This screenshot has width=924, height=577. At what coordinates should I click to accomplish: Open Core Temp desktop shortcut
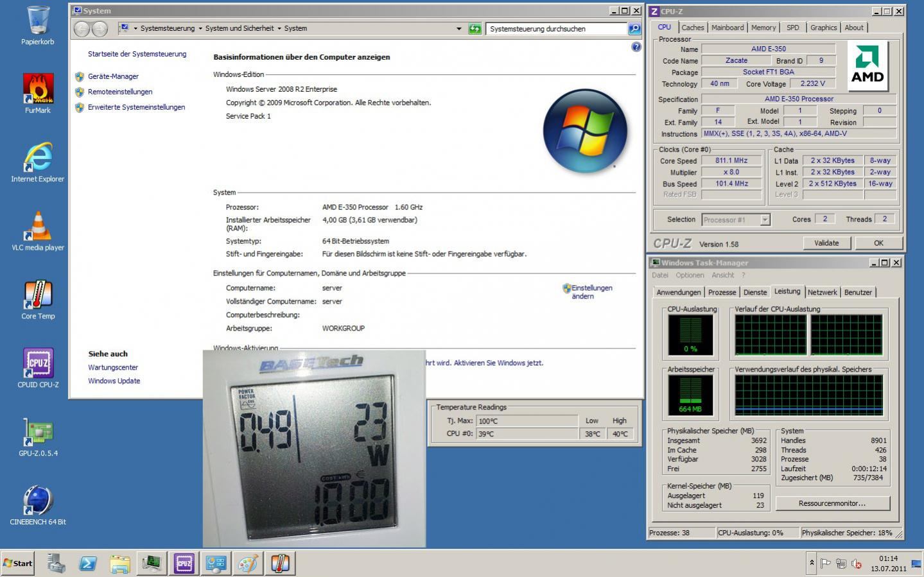tap(38, 300)
